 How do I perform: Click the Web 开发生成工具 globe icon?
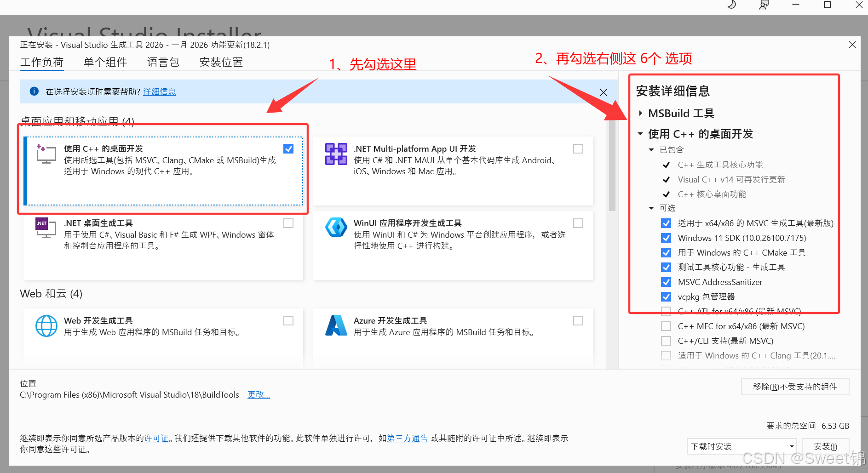click(x=46, y=326)
